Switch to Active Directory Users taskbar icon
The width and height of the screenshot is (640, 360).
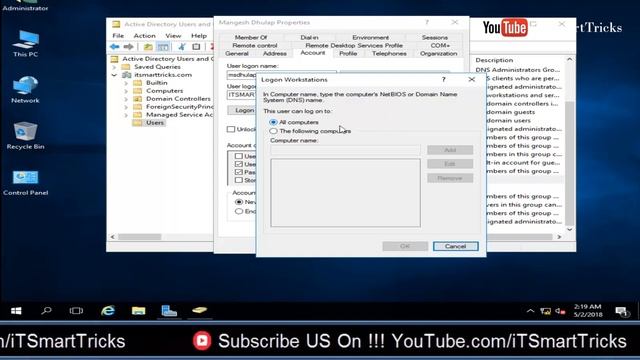[200, 311]
